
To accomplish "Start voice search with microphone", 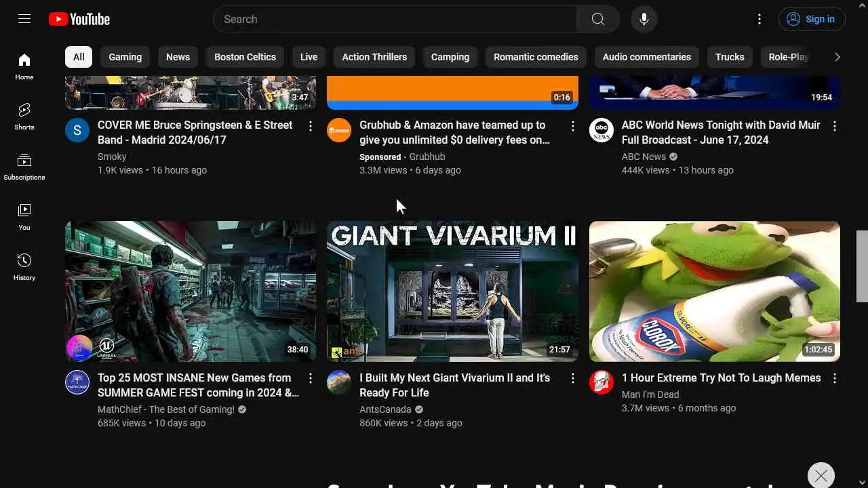I will point(644,19).
